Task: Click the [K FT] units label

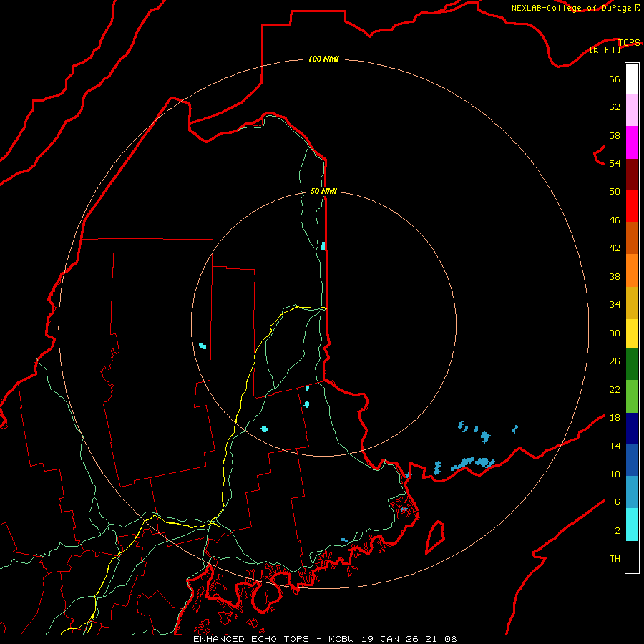Action: (x=605, y=49)
